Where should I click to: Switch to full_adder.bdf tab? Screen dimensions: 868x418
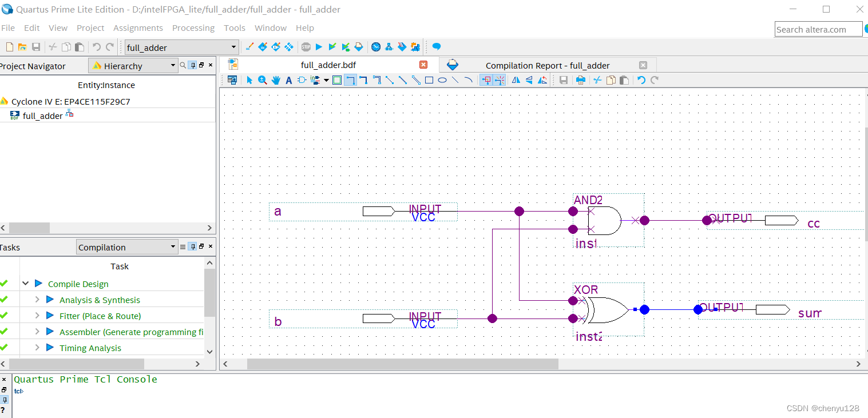328,65
